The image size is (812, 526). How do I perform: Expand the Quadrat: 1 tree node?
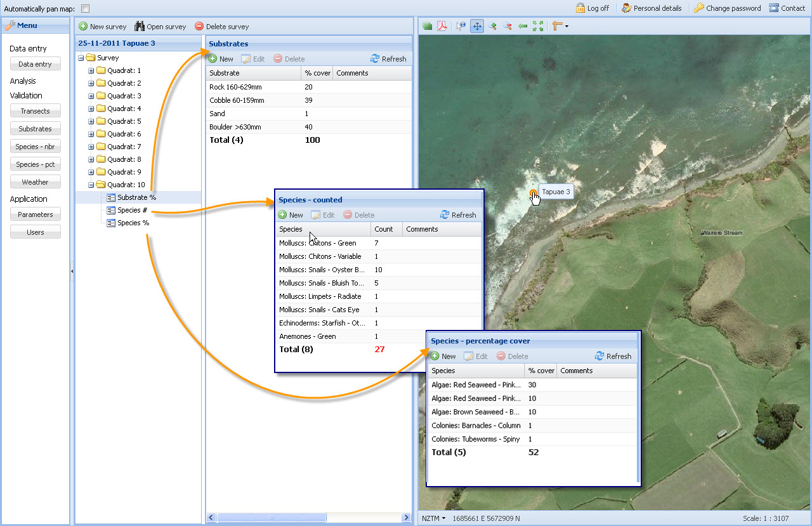pyautogui.click(x=91, y=70)
